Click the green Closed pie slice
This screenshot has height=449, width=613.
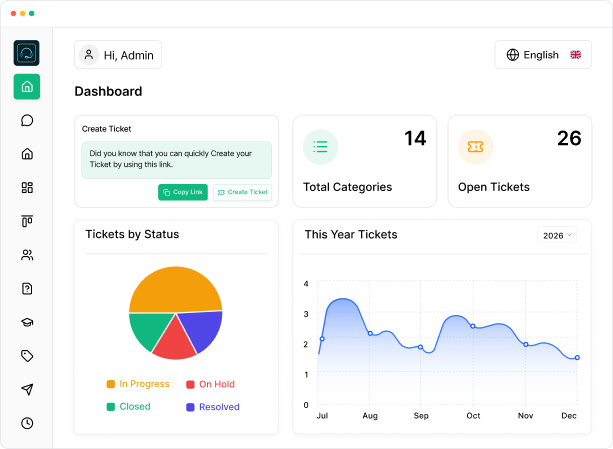[151, 328]
